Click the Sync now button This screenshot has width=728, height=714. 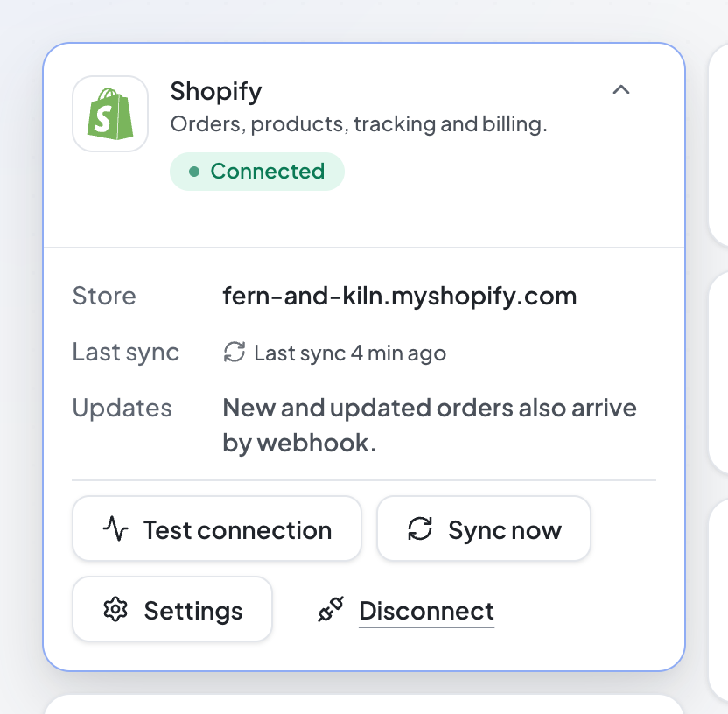pyautogui.click(x=484, y=528)
